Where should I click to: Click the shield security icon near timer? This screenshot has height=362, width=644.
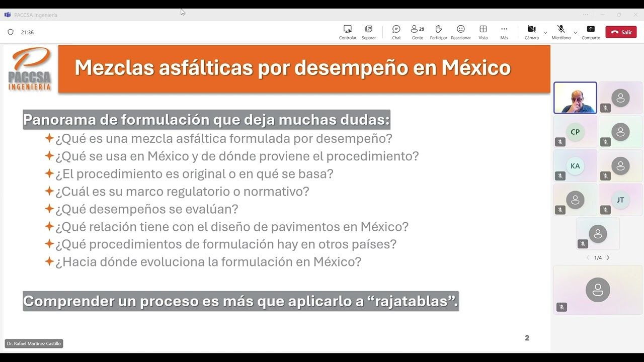click(x=11, y=32)
